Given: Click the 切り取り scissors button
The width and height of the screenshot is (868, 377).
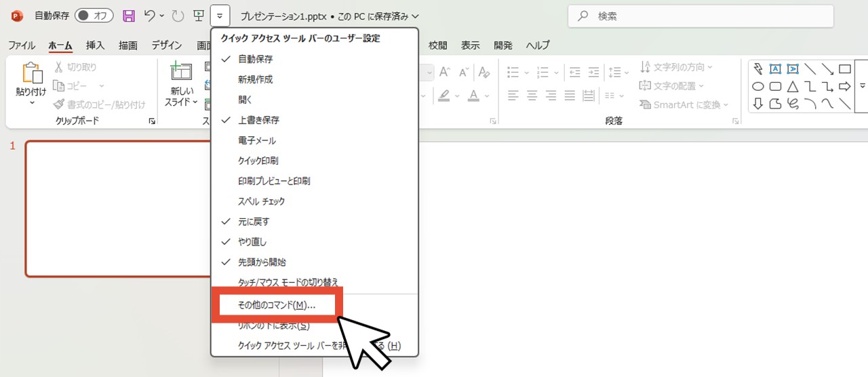Looking at the screenshot, I should click(76, 67).
